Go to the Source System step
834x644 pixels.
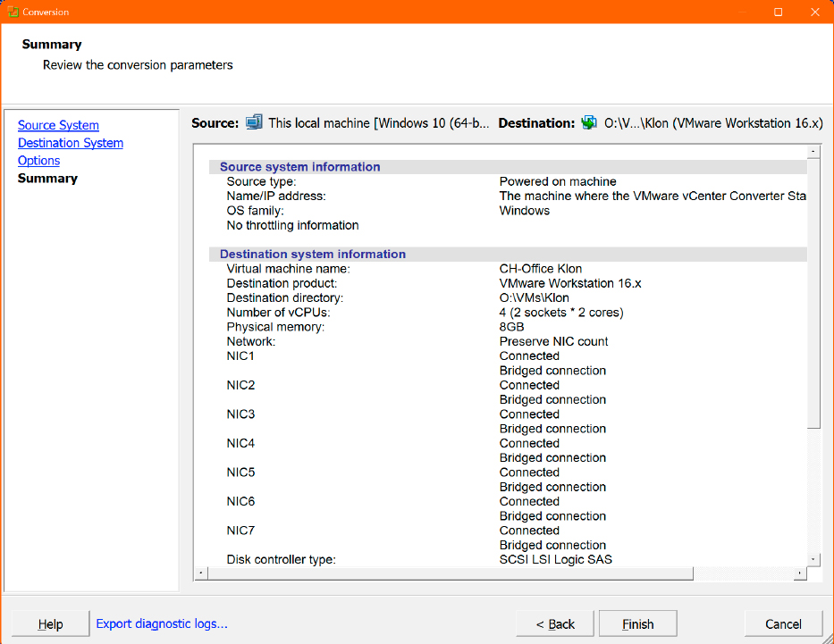[58, 125]
